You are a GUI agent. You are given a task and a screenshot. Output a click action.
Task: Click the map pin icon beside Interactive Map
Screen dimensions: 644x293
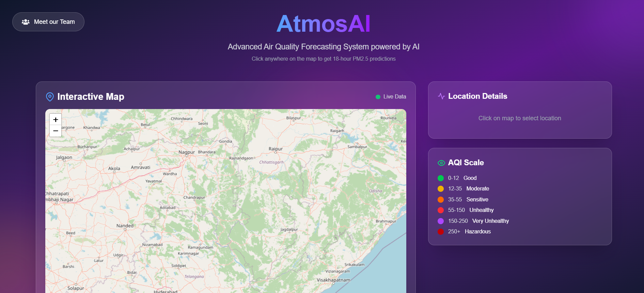click(x=50, y=97)
